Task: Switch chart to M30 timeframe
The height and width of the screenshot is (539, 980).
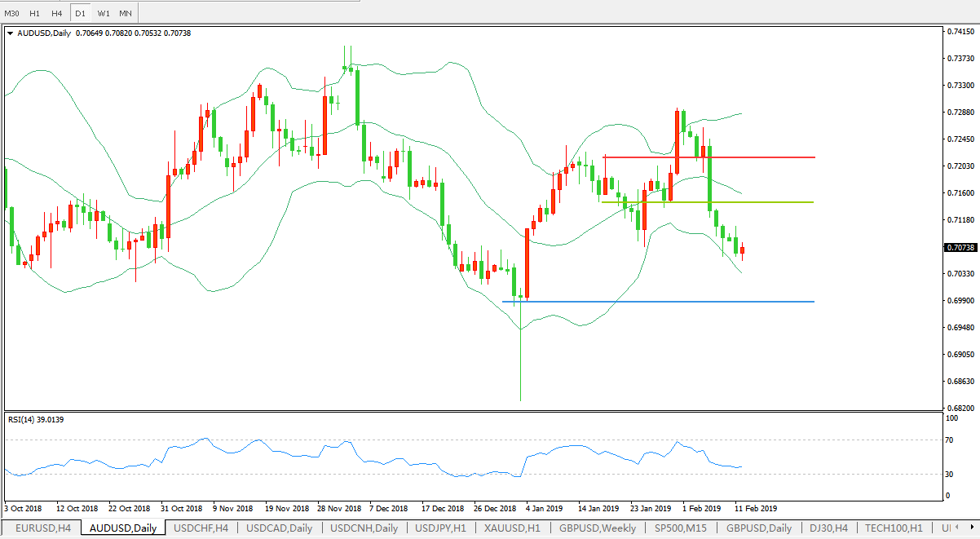Action: pos(12,13)
